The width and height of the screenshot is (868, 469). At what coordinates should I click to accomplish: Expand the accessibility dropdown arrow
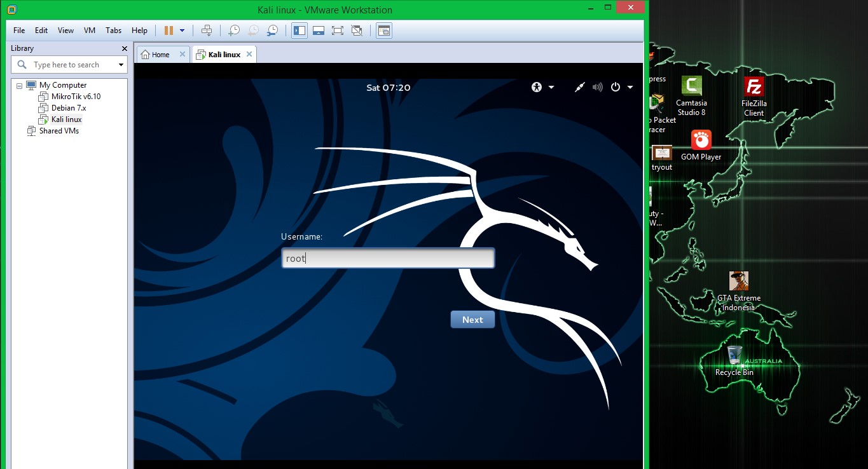(x=551, y=88)
